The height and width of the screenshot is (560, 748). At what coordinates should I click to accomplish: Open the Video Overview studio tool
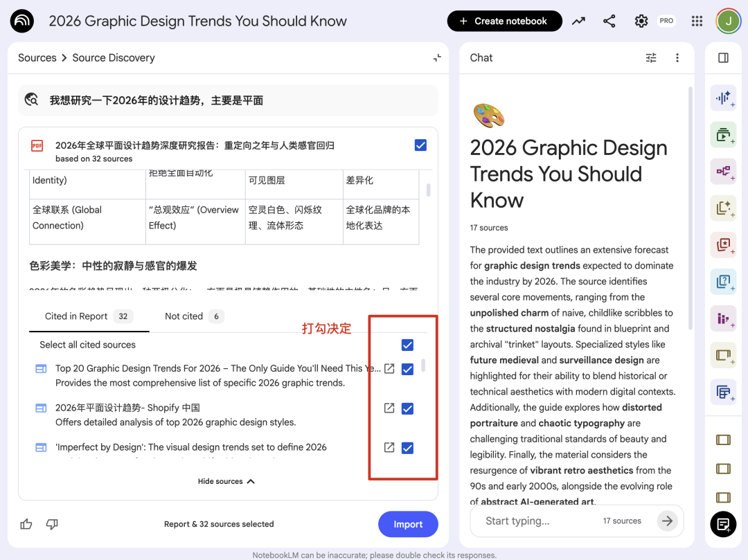tap(723, 134)
